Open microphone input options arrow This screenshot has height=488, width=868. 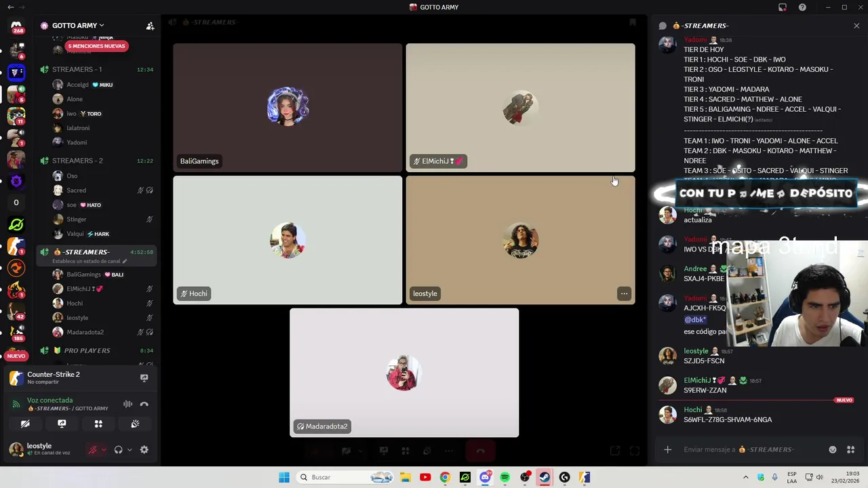[x=104, y=449]
